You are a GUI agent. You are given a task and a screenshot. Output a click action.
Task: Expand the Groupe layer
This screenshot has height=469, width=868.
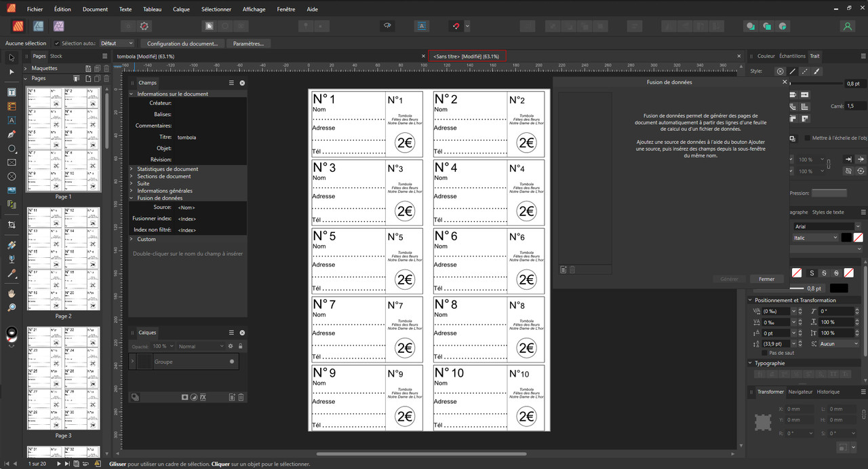pos(132,362)
